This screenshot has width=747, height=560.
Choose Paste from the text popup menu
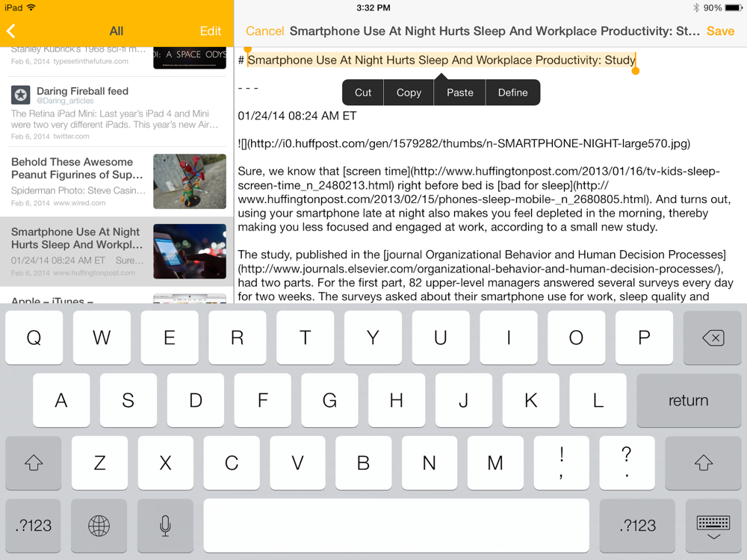click(459, 93)
